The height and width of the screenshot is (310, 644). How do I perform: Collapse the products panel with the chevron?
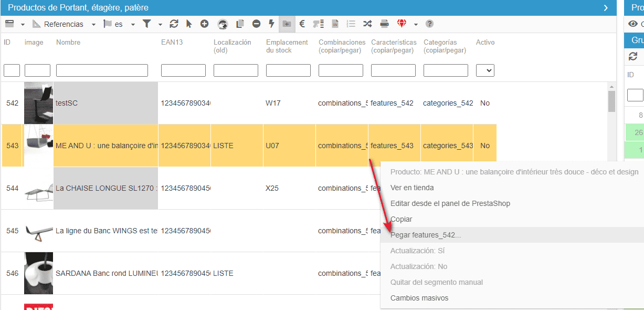coord(605,8)
